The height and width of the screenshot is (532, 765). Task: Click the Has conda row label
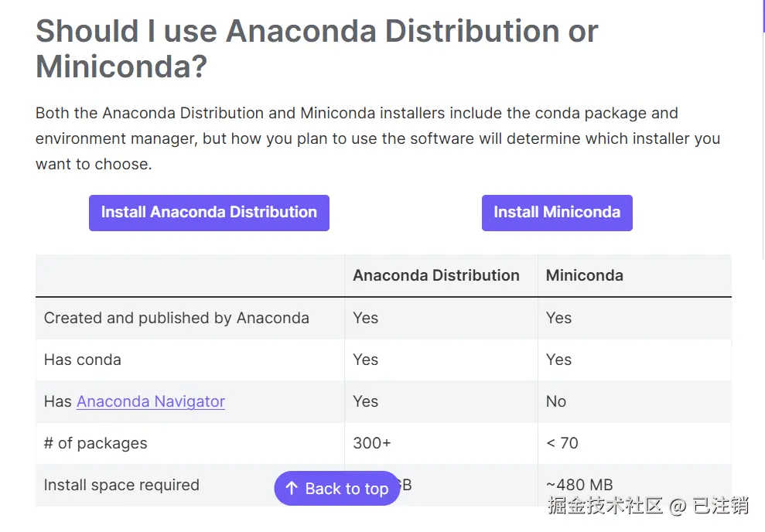[83, 360]
